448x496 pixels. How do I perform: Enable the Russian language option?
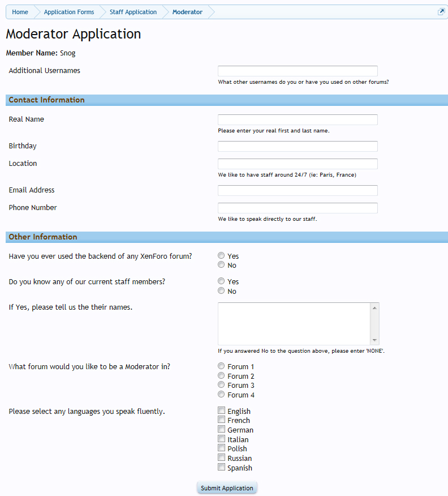pyautogui.click(x=221, y=457)
